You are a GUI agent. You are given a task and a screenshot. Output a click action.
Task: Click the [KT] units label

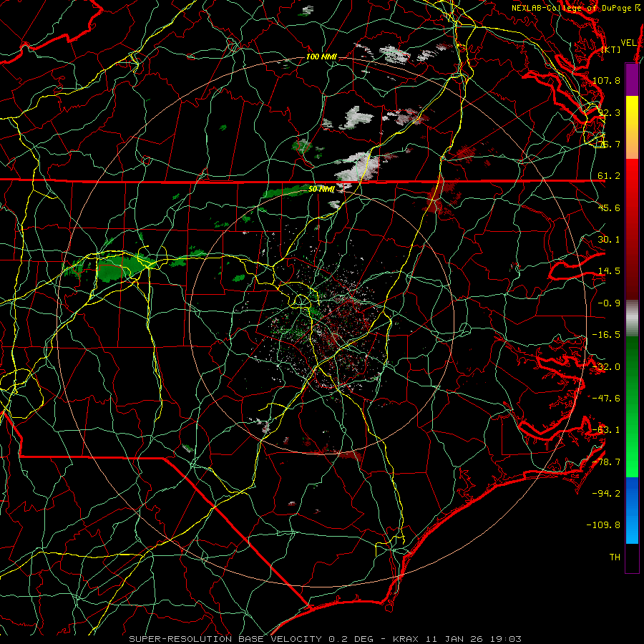click(611, 49)
